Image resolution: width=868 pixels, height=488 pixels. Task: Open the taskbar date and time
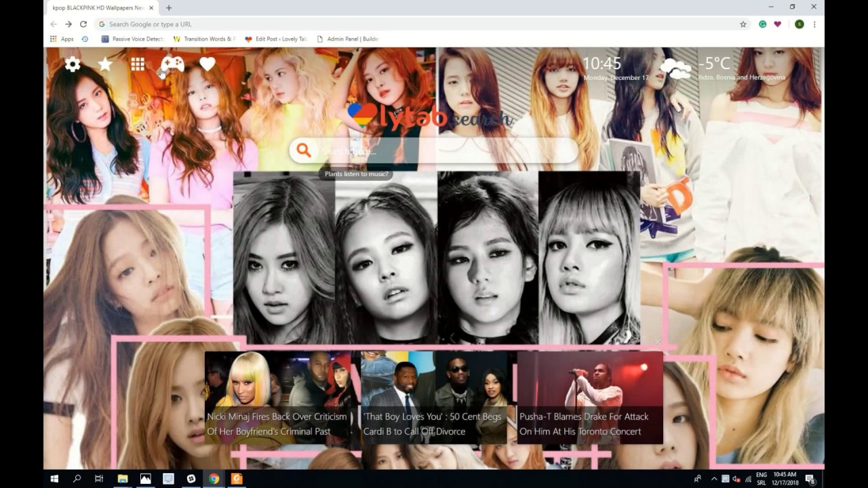click(785, 479)
